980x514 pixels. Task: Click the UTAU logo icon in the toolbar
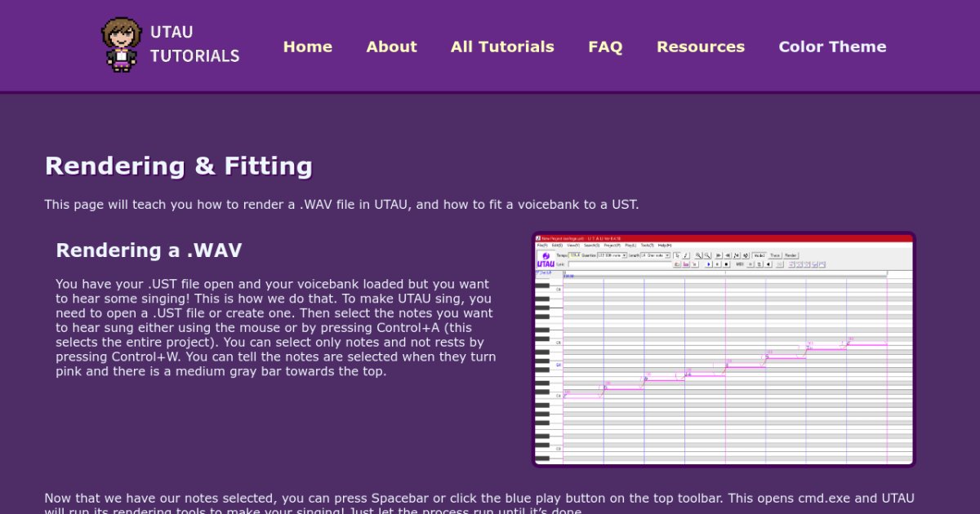point(546,255)
